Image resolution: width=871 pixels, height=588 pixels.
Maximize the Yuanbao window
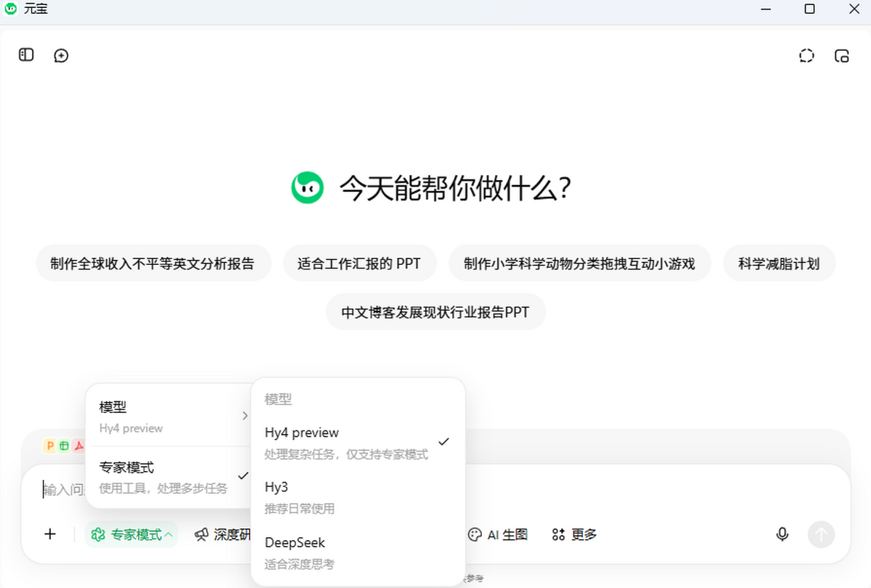pos(809,9)
